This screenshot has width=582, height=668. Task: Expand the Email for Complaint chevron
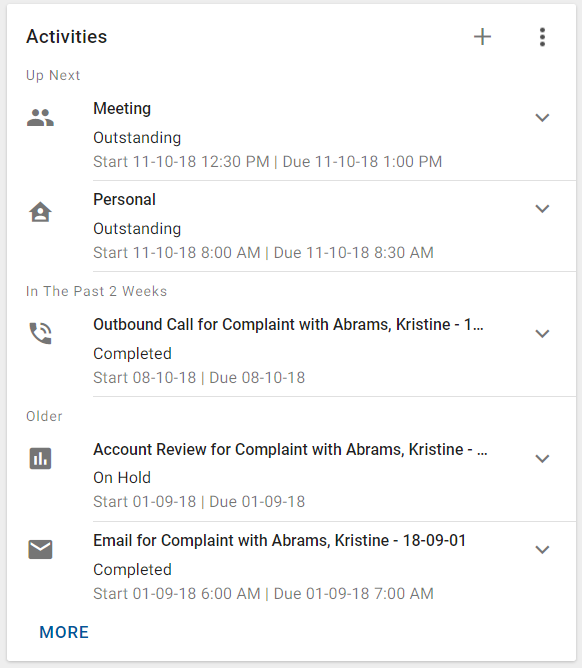tap(542, 550)
